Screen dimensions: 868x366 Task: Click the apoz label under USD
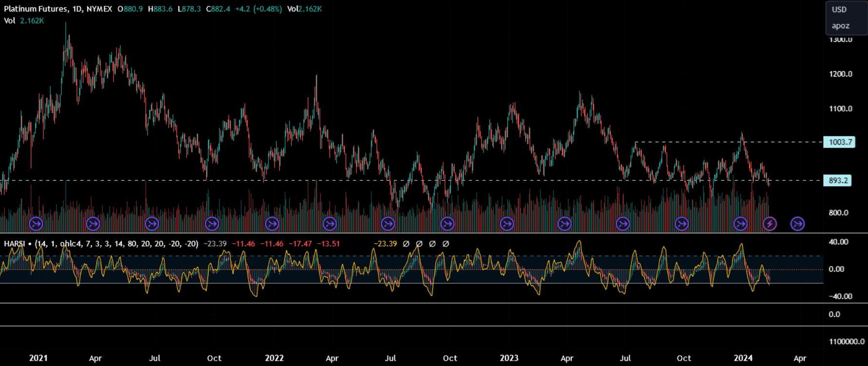(x=841, y=26)
